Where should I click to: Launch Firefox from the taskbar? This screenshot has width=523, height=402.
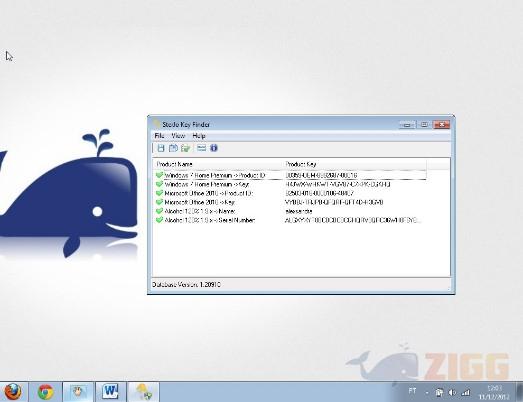(x=12, y=392)
